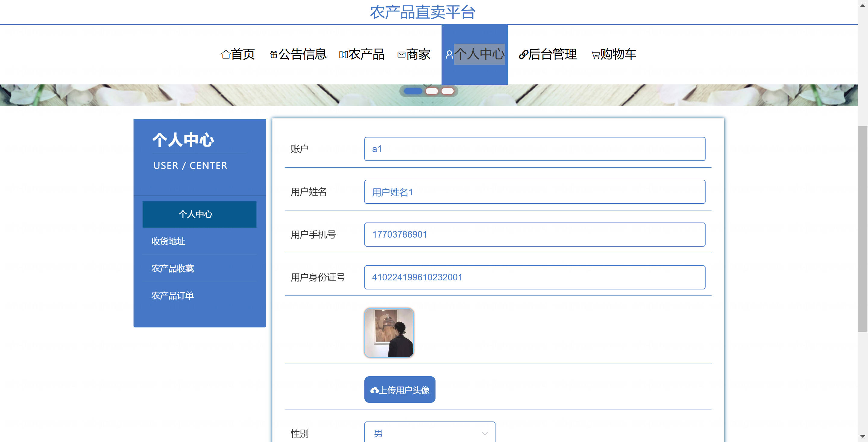Screen dimensions: 868x442
Task: Go to the 农产品 nav item
Action: coord(362,54)
